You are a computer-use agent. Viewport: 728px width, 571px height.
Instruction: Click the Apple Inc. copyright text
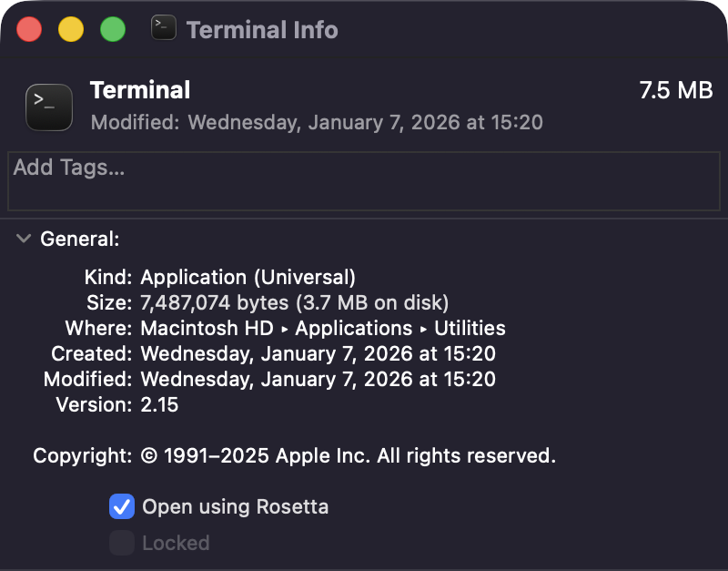click(x=348, y=455)
